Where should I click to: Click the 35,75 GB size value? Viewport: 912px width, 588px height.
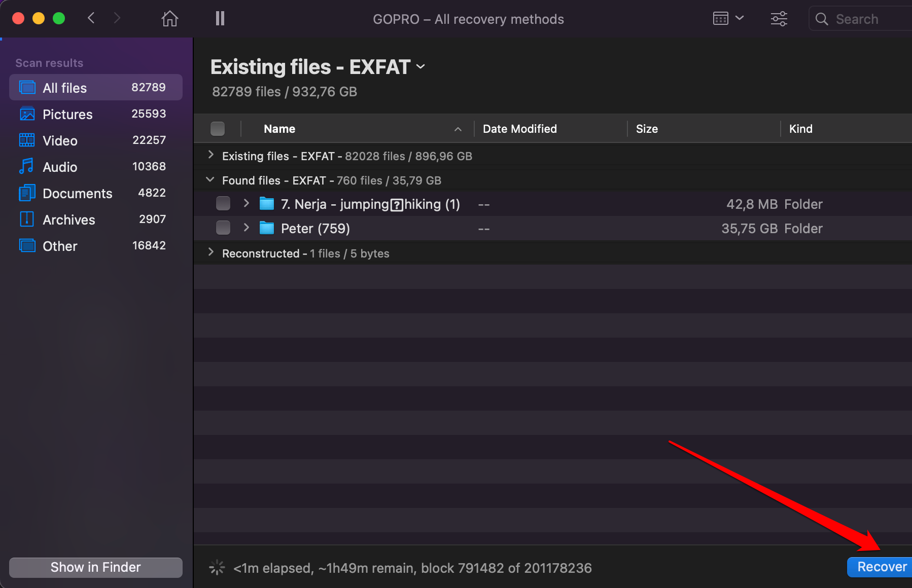pyautogui.click(x=749, y=229)
